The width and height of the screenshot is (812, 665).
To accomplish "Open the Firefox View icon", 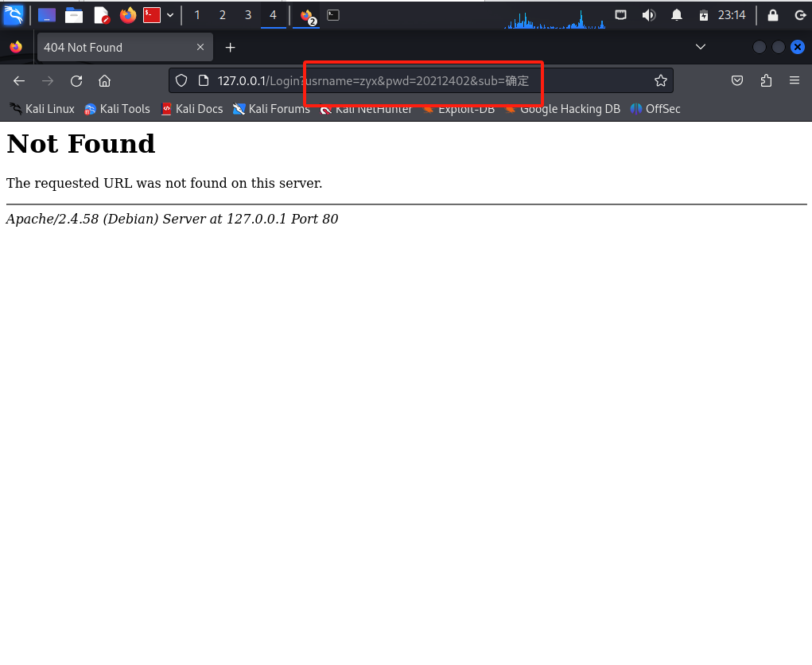I will tap(16, 47).
